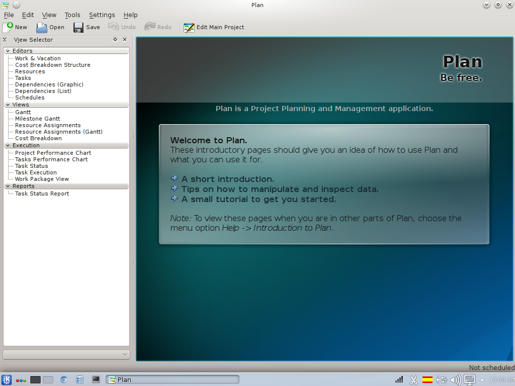The image size is (515, 386).
Task: Open Project Performance Chart
Action: coord(53,153)
